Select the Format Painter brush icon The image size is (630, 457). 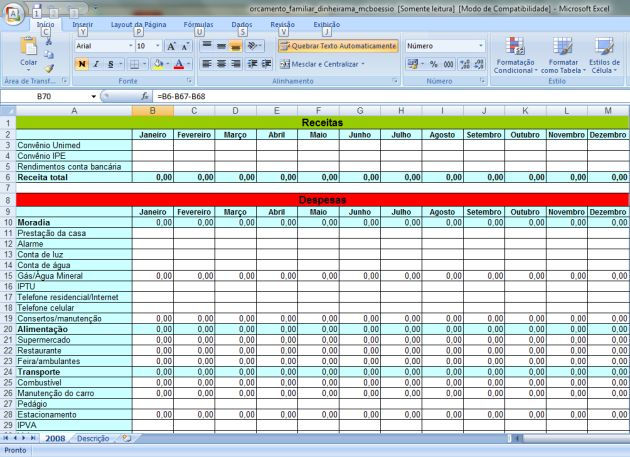click(49, 68)
